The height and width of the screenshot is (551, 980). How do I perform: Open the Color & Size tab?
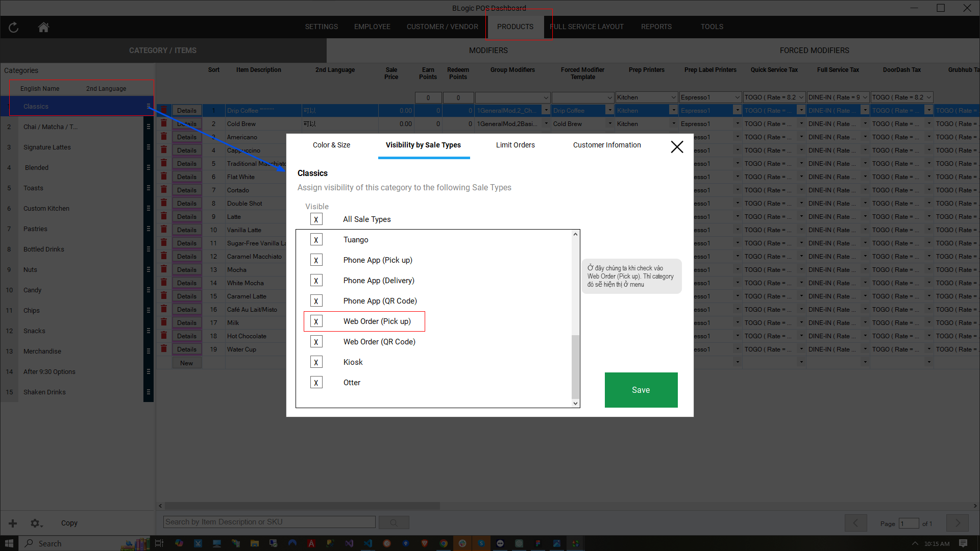[x=331, y=145]
